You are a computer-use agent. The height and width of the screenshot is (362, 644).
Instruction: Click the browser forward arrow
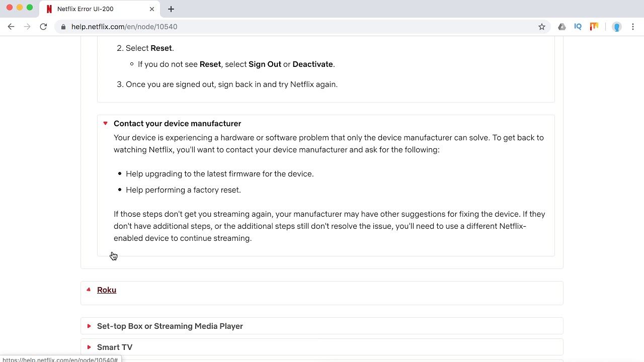click(x=27, y=27)
